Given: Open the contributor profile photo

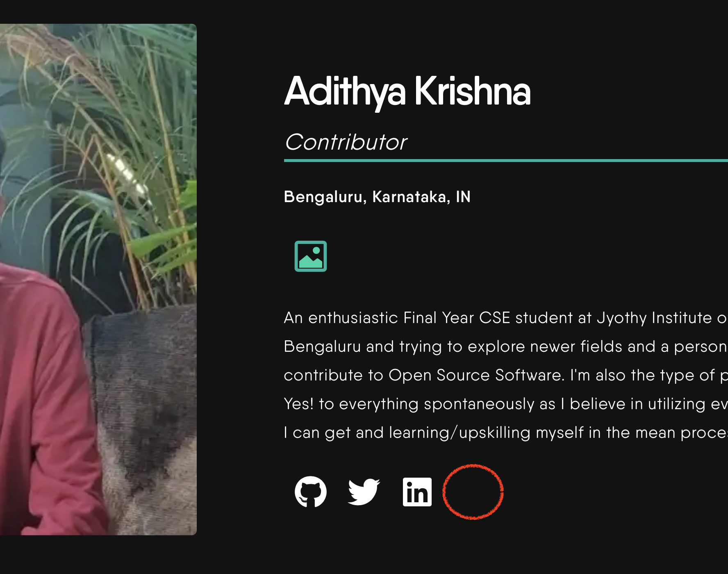Looking at the screenshot, I should point(98,279).
